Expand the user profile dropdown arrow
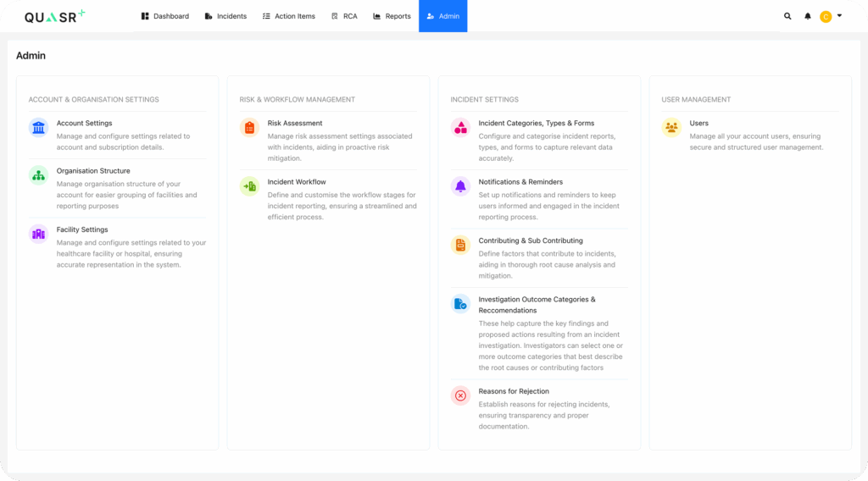This screenshot has width=868, height=481. [839, 15]
